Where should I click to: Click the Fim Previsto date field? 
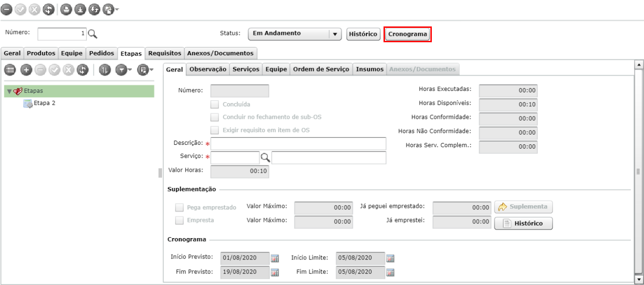pyautogui.click(x=245, y=272)
